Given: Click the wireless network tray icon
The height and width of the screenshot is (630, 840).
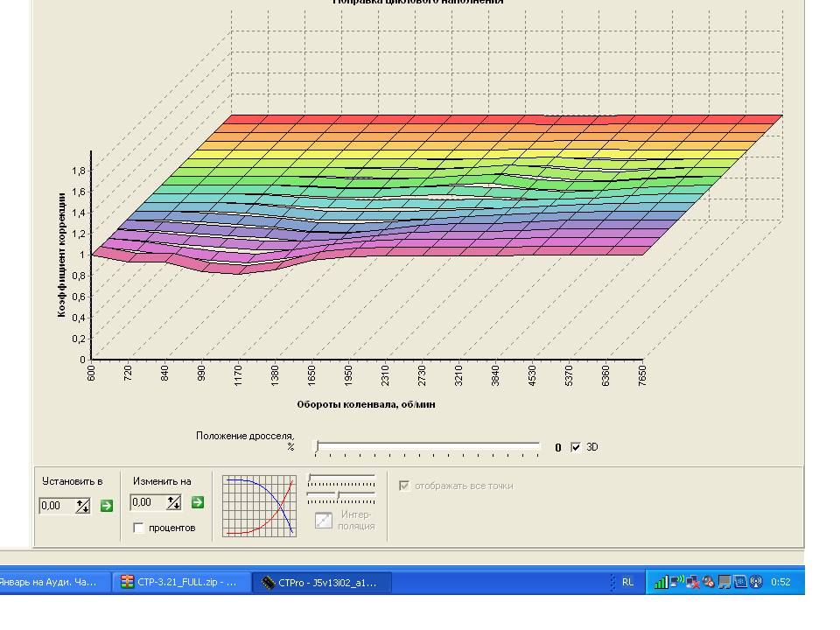Looking at the screenshot, I should click(x=677, y=581).
